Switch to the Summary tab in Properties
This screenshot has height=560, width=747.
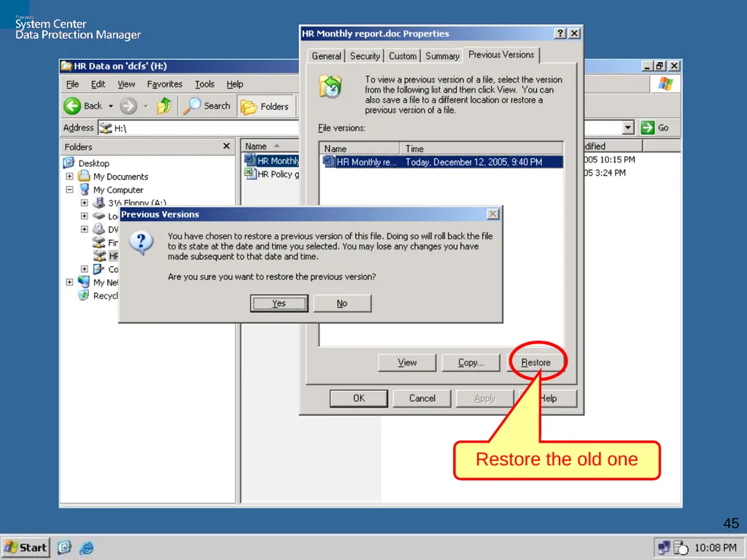pyautogui.click(x=442, y=56)
